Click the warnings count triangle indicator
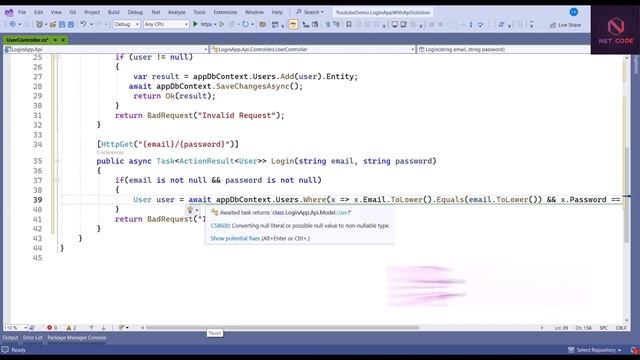 pyautogui.click(x=71, y=328)
